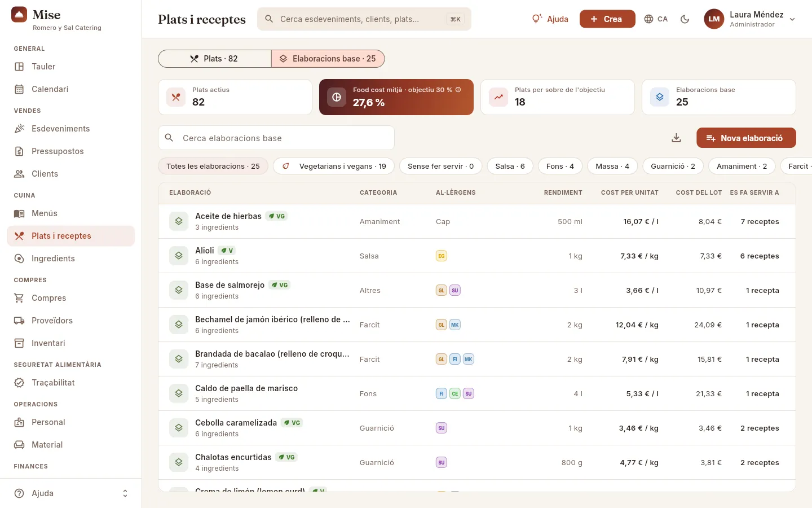
Task: Click the Clients sidebar icon
Action: pyautogui.click(x=19, y=174)
